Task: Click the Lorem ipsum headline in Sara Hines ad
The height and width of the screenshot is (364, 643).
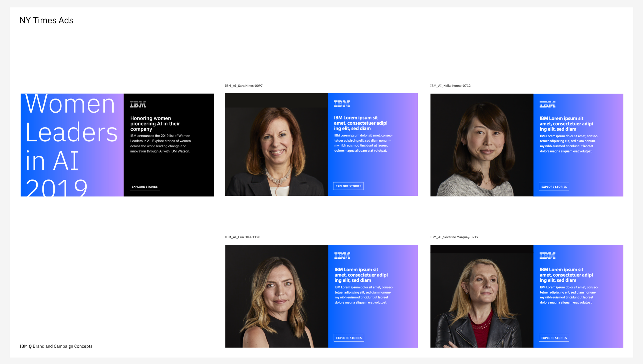Action: pyautogui.click(x=361, y=123)
